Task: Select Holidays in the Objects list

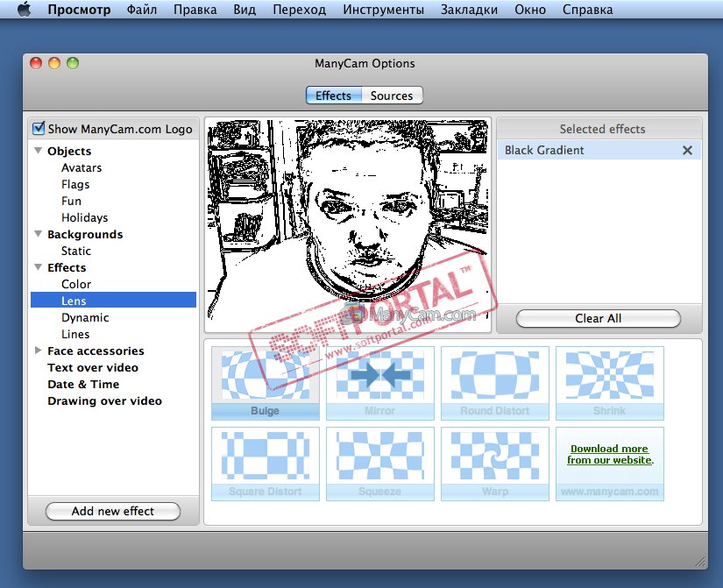Action: coord(85,217)
